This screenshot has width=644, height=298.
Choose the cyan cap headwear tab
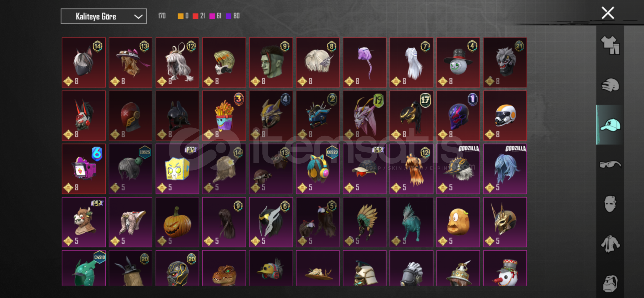610,125
